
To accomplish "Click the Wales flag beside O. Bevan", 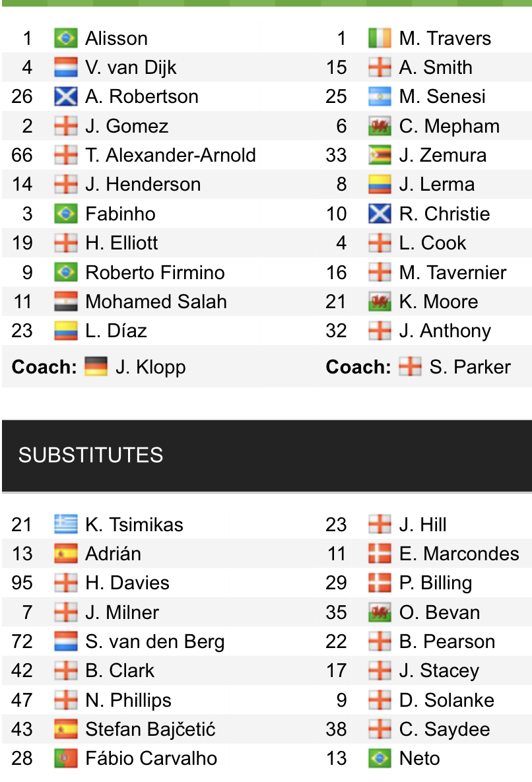I will (x=380, y=612).
